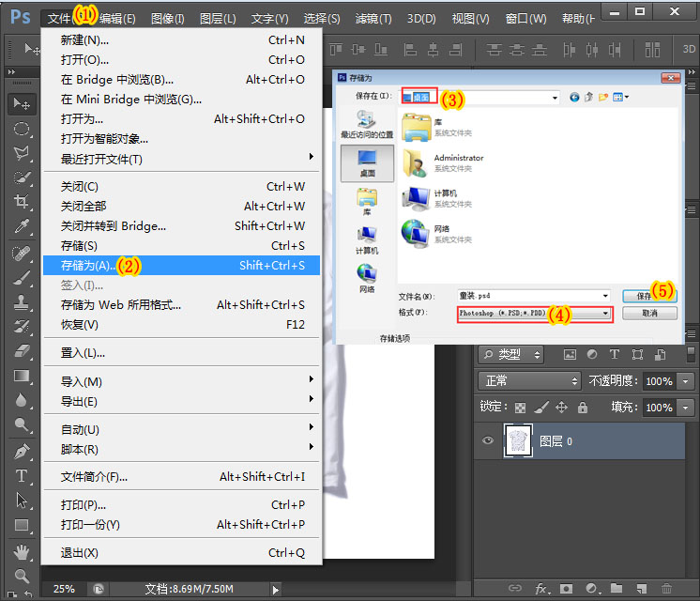Select the Pen tool
This screenshot has width=700, height=601.
tap(22, 452)
